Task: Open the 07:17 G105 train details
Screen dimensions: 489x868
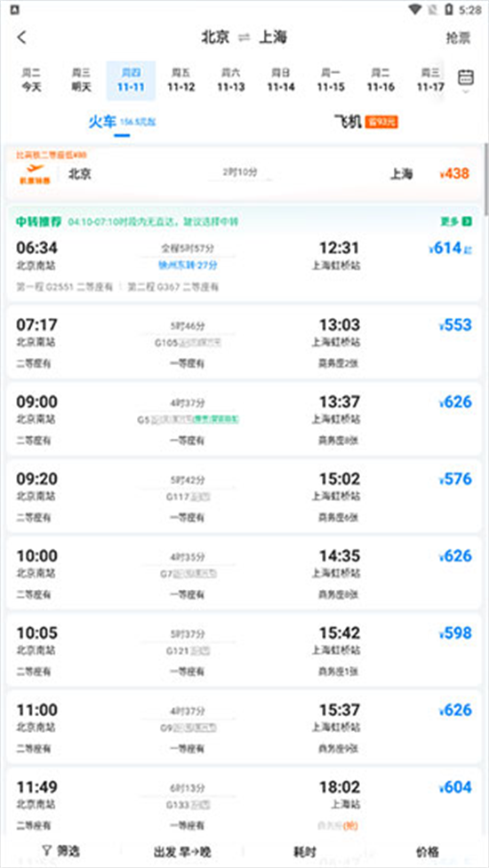Action: tap(244, 342)
